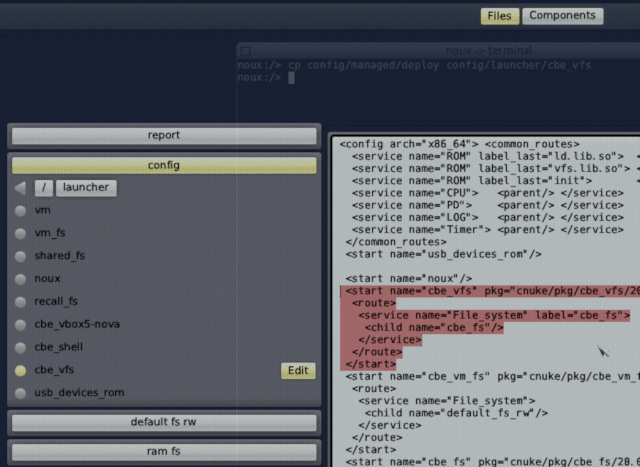This screenshot has width=640, height=467.
Task: Expand the default fs rw section
Action: [164, 423]
